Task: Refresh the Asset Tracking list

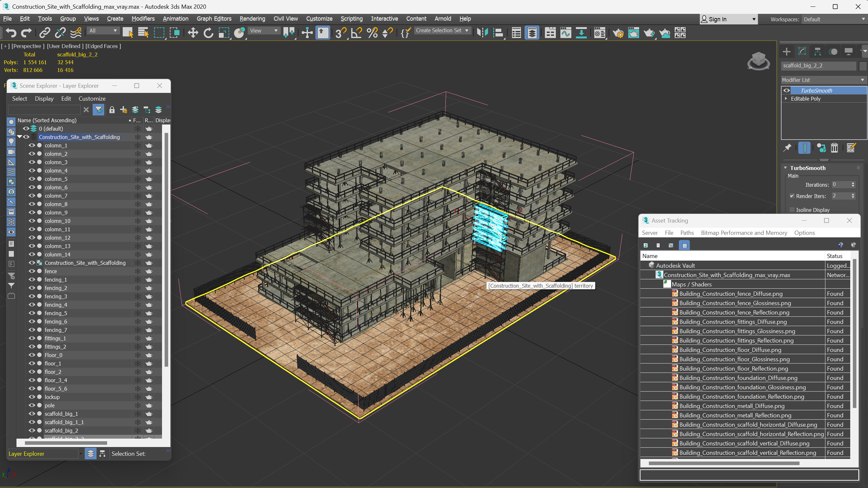Action: coord(646,245)
